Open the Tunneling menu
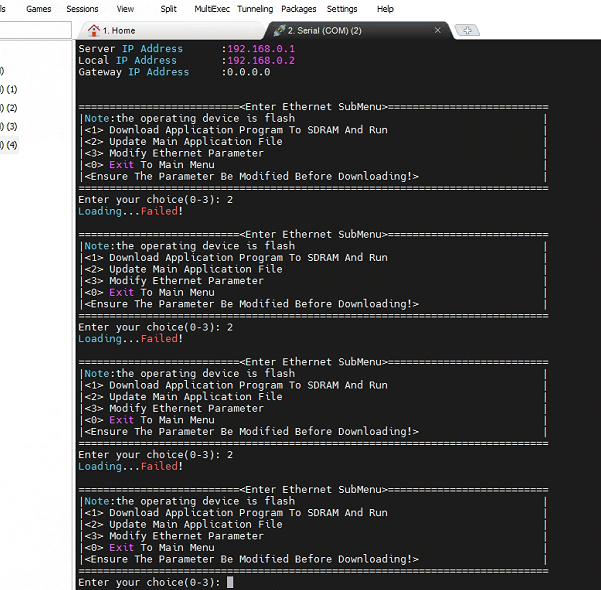 pyautogui.click(x=255, y=9)
